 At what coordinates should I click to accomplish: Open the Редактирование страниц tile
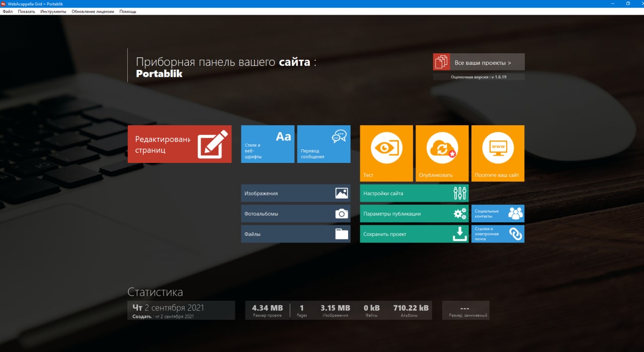click(180, 144)
